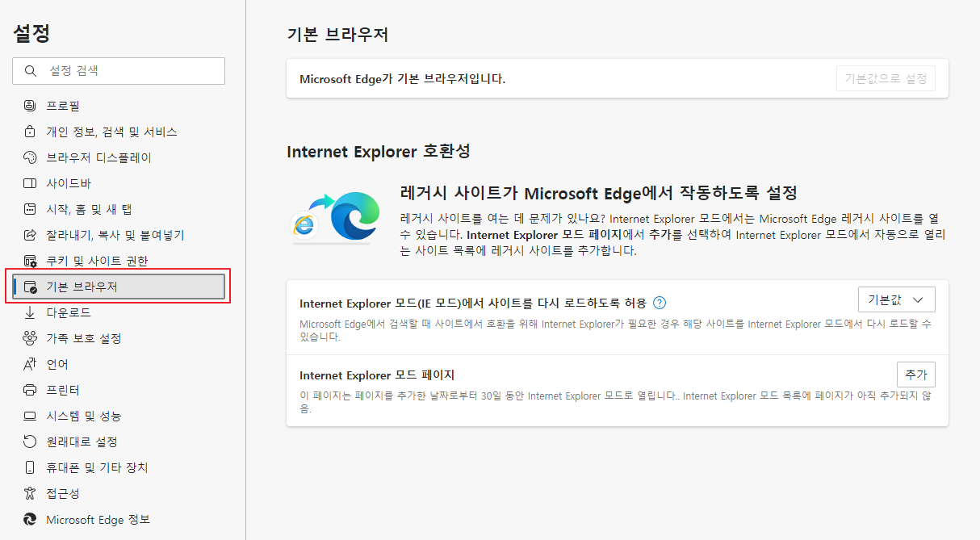Open 쿠키 및 사이트 권한 settings

(119, 261)
